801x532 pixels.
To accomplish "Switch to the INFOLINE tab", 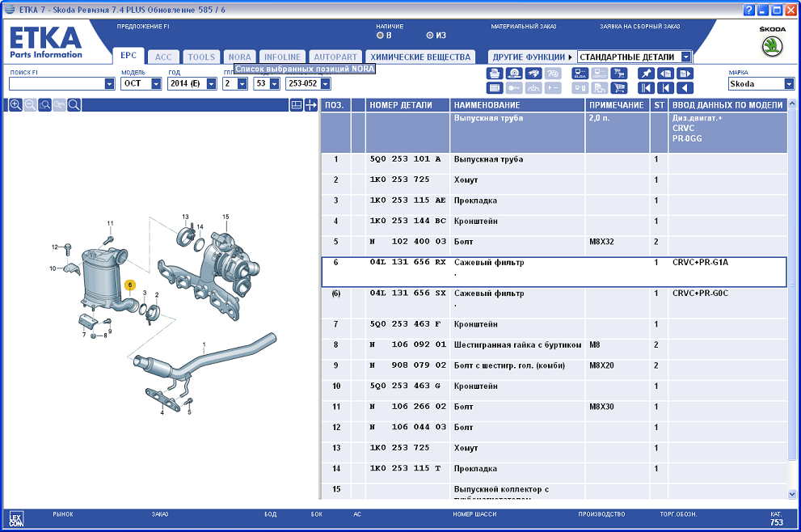I will (x=282, y=57).
